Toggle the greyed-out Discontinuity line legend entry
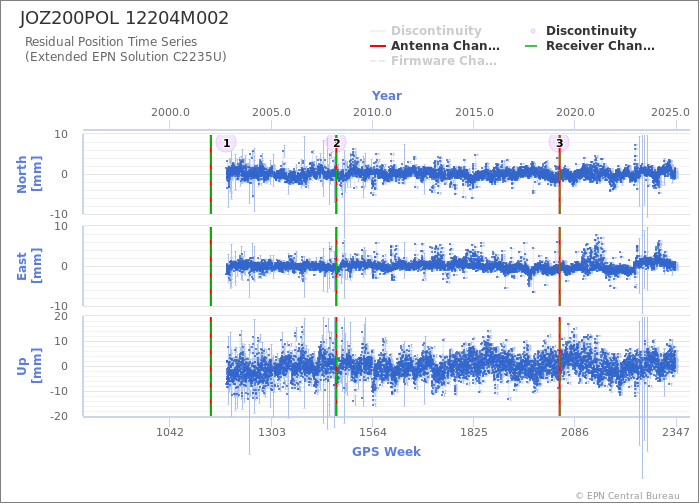700x504 pixels. [x=426, y=31]
